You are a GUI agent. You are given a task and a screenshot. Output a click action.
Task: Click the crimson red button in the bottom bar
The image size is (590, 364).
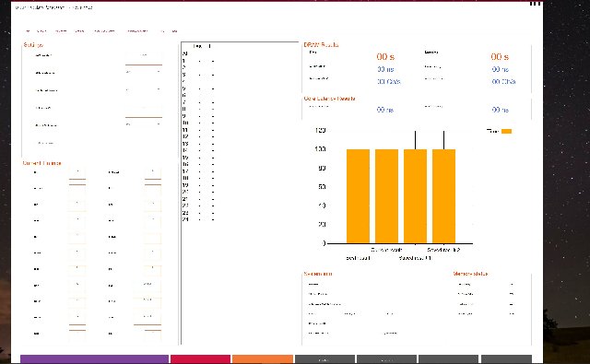pyautogui.click(x=200, y=359)
